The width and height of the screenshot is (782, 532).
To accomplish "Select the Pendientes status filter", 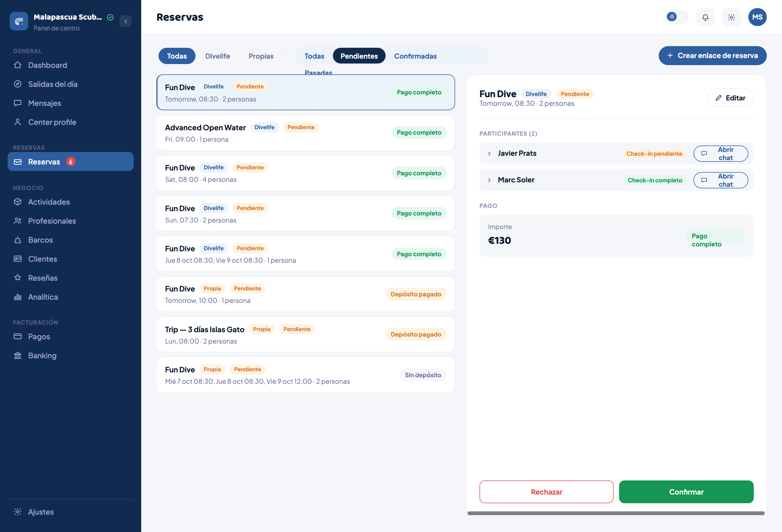I will 359,56.
